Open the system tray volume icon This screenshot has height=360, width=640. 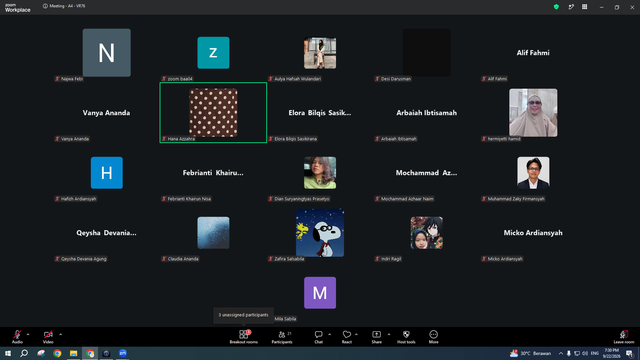(585, 353)
